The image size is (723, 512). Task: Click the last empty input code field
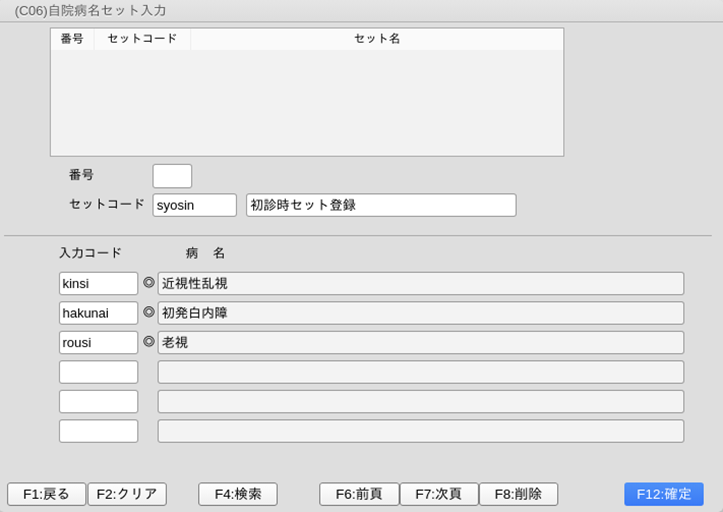coord(98,431)
